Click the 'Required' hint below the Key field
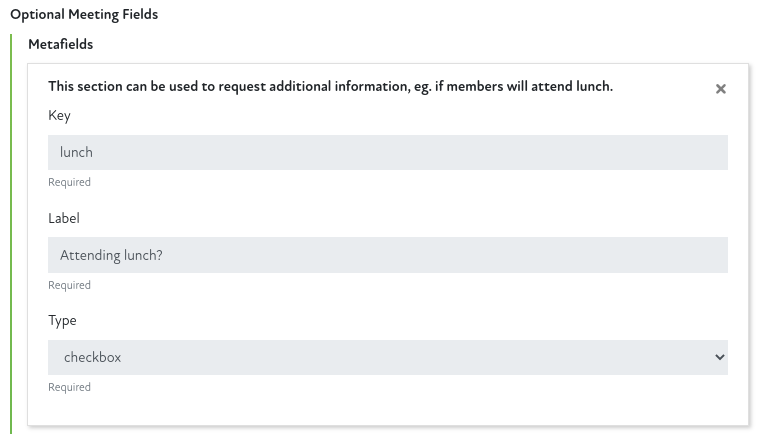This screenshot has width=764, height=434. (69, 182)
